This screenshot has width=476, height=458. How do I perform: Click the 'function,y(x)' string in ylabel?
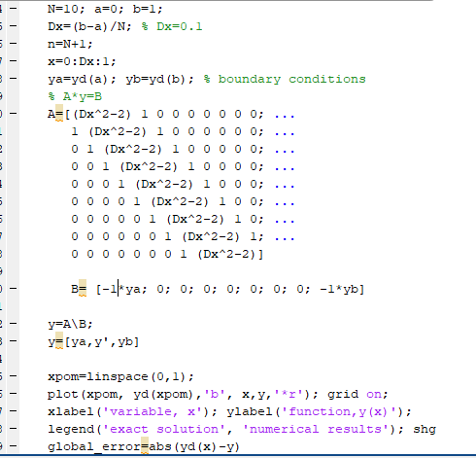pyautogui.click(x=338, y=411)
